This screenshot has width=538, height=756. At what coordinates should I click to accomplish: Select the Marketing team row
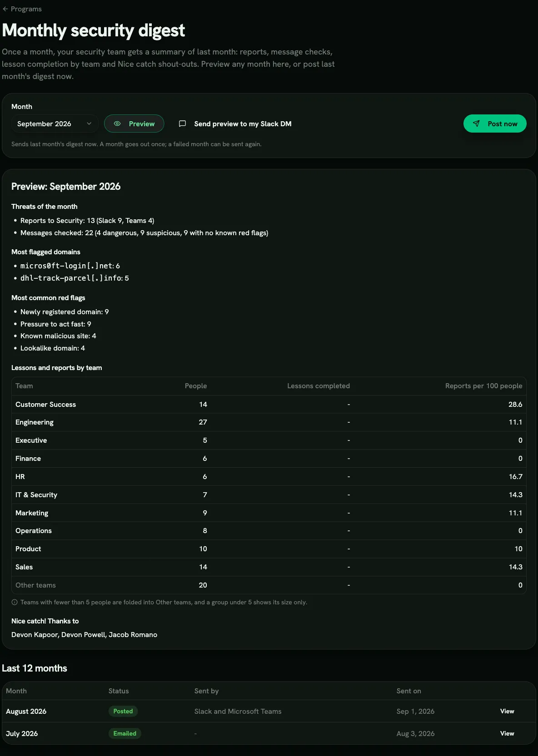tap(269, 513)
